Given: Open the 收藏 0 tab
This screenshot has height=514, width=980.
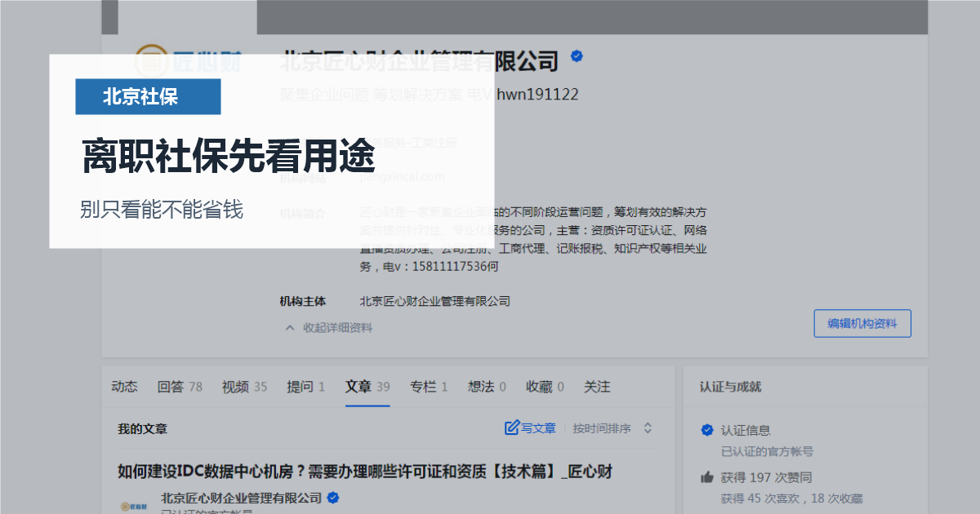Looking at the screenshot, I should tap(545, 387).
